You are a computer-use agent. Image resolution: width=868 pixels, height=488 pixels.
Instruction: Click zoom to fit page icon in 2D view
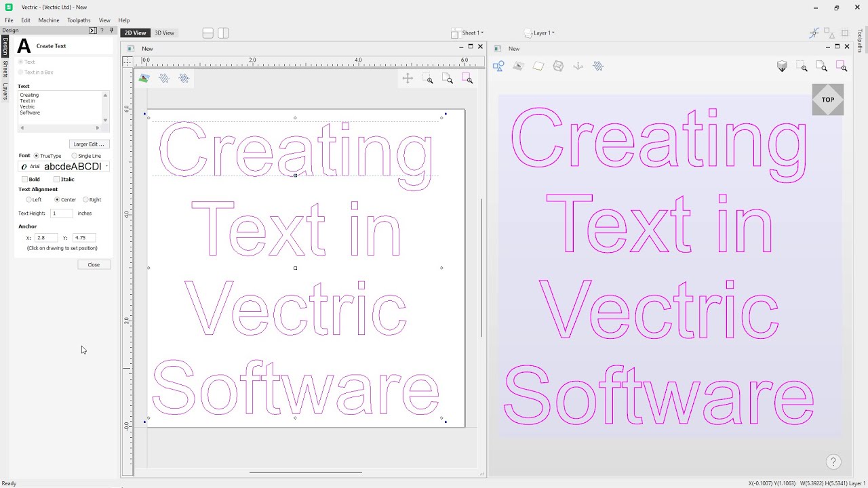pyautogui.click(x=448, y=79)
